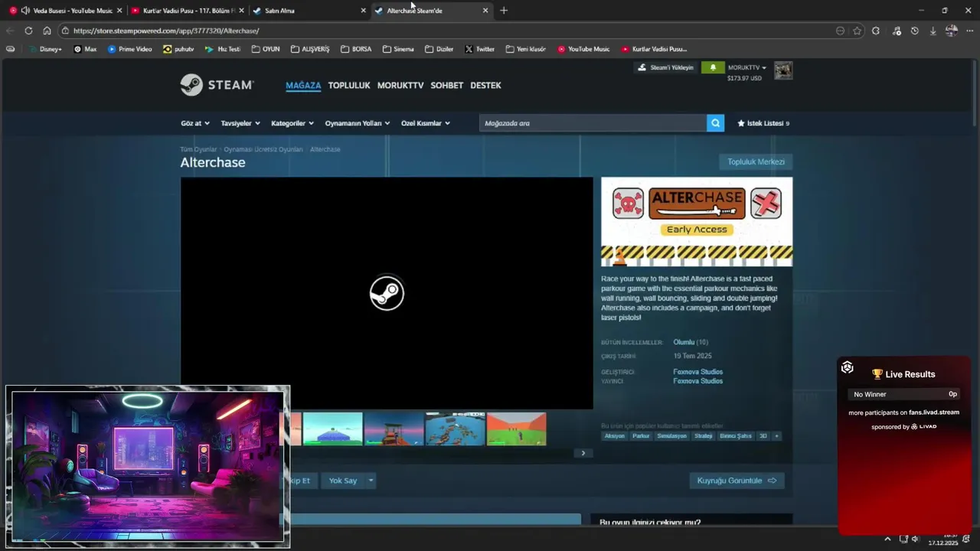Open the Prime Video bookmark
This screenshot has height=551, width=980.
coord(129,49)
